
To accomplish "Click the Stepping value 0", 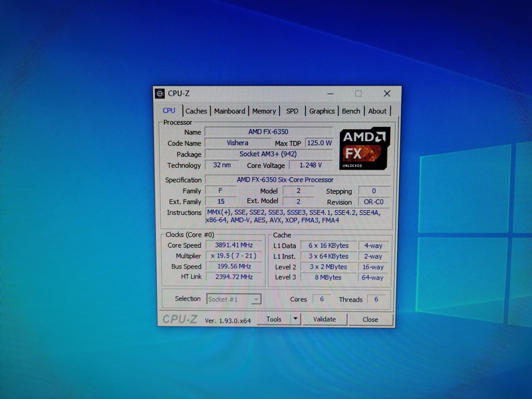I will point(374,191).
